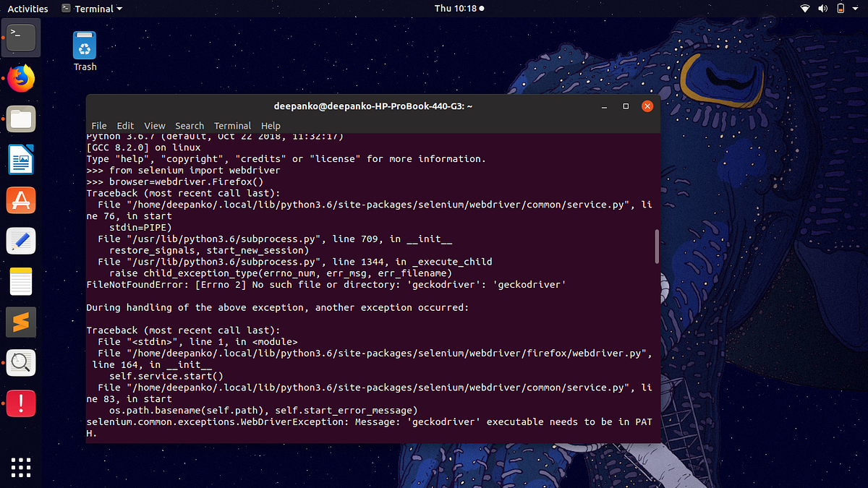Image resolution: width=868 pixels, height=488 pixels.
Task: Select the running Terminal icon in the dock
Action: pos(20,38)
